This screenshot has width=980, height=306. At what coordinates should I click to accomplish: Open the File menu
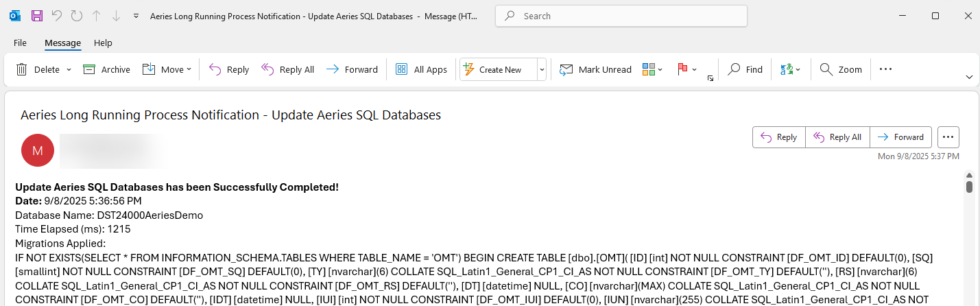click(20, 43)
